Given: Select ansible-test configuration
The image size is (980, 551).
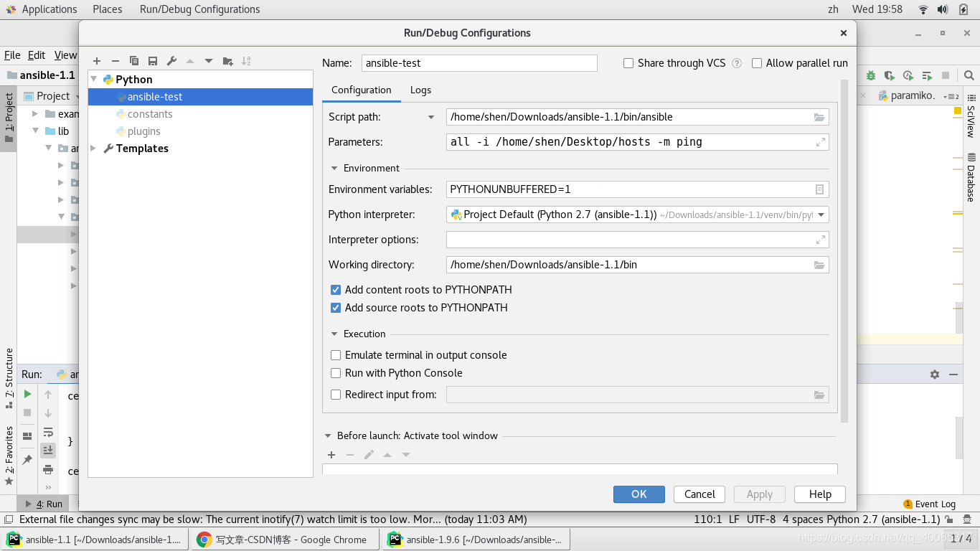Looking at the screenshot, I should click(x=201, y=97).
